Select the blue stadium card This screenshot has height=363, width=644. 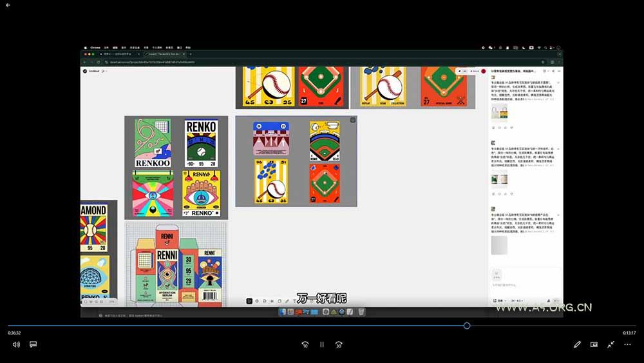tap(271, 139)
